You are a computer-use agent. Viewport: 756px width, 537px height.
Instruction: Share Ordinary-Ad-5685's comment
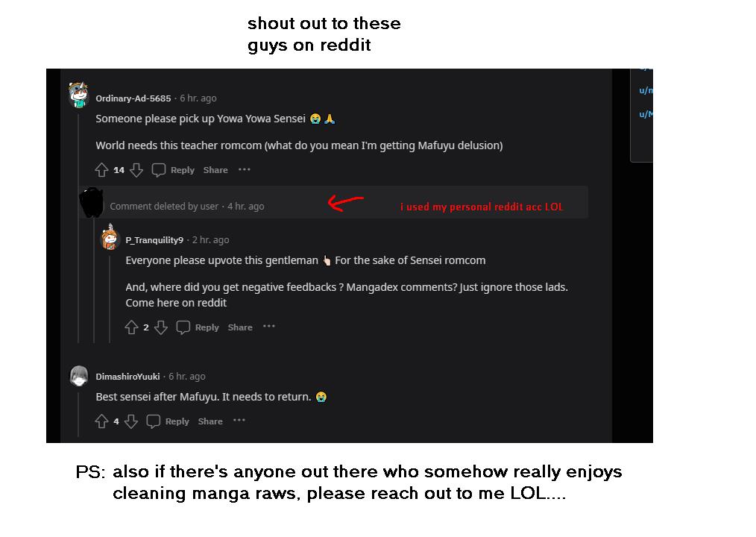pyautogui.click(x=215, y=170)
